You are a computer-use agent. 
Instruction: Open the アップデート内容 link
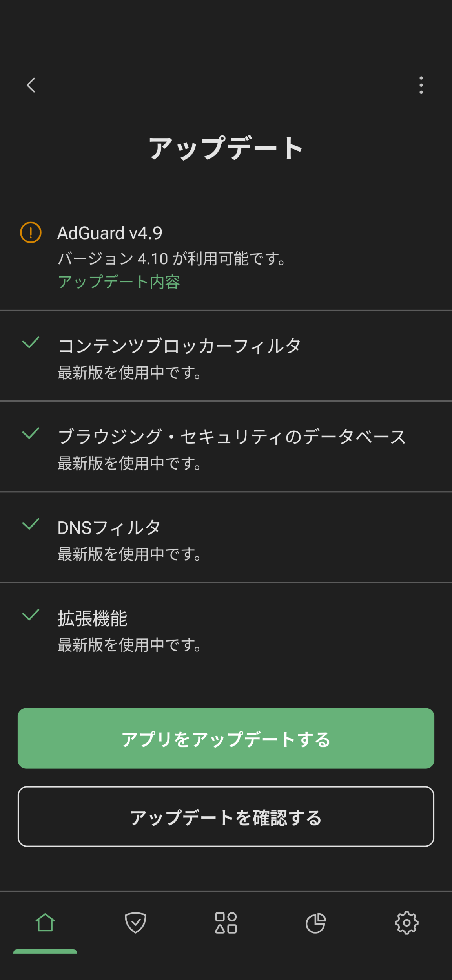(x=119, y=282)
